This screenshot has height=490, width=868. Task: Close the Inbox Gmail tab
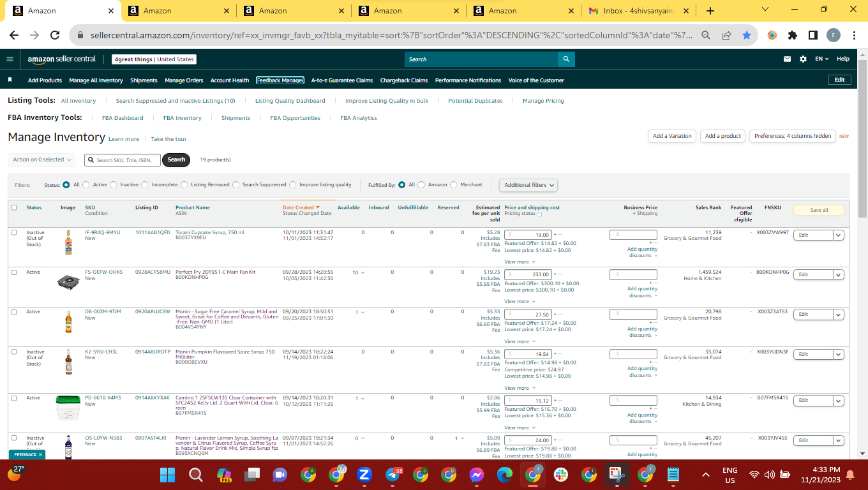(x=687, y=11)
